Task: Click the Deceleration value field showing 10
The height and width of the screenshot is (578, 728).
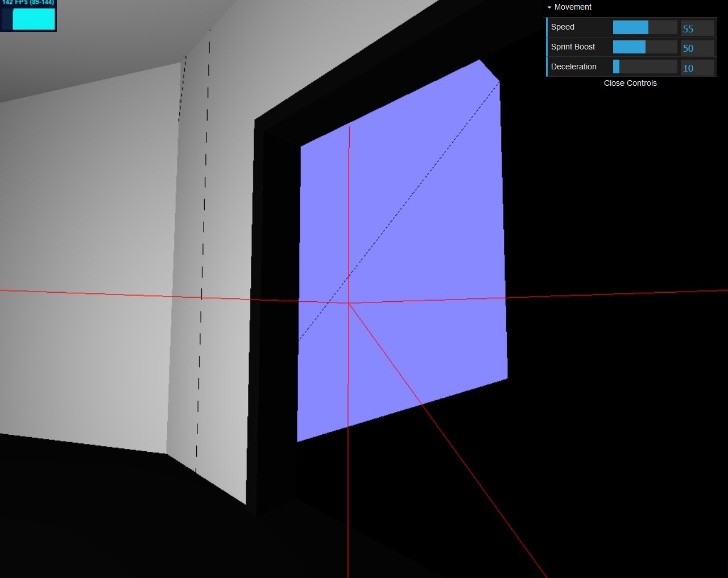Action: point(697,68)
